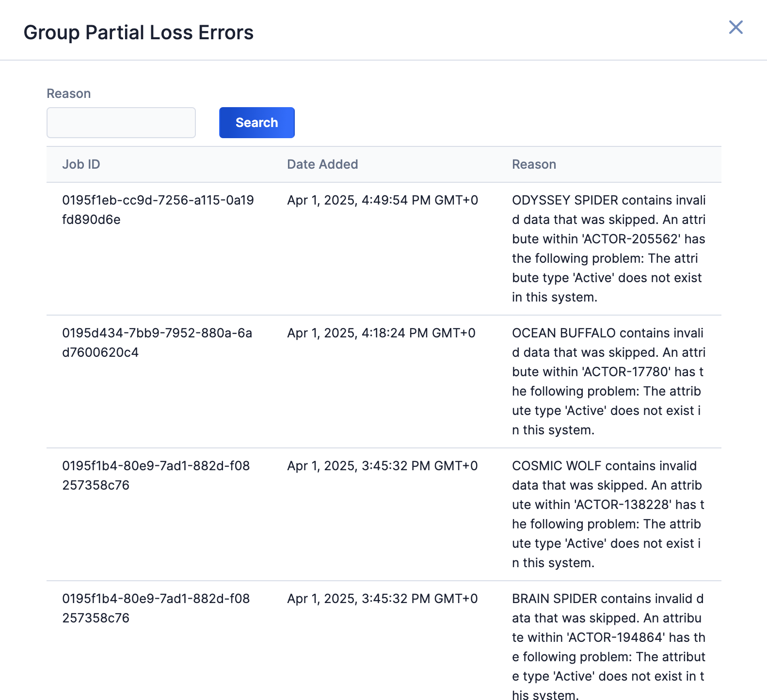Select the BRAIN SPIDER error reason text
Screen dimensions: 767x700
coord(608,647)
